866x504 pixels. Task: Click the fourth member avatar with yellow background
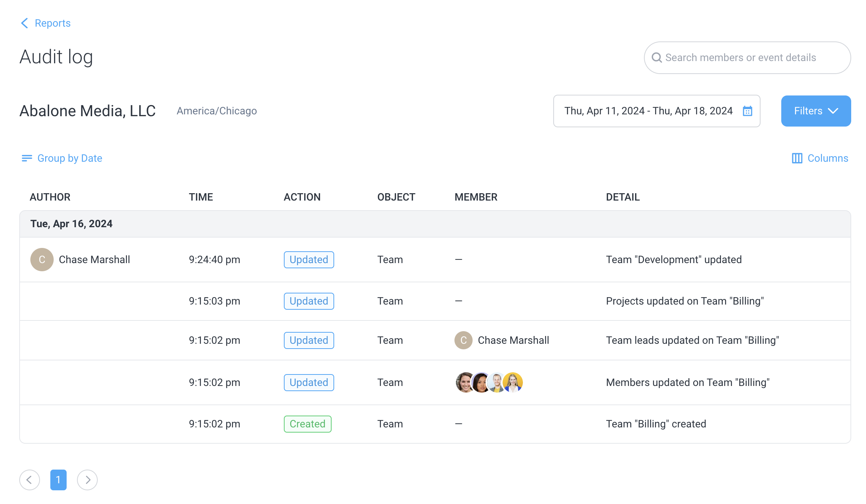point(513,383)
